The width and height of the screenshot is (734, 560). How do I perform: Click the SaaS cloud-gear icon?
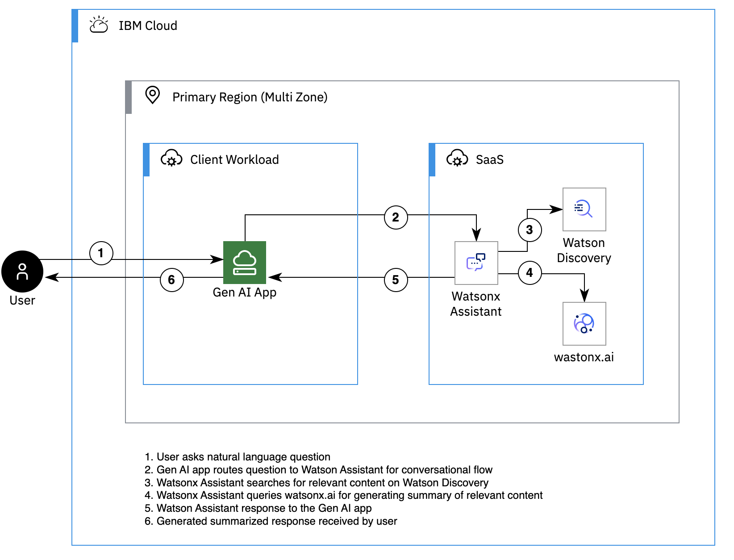(x=457, y=159)
